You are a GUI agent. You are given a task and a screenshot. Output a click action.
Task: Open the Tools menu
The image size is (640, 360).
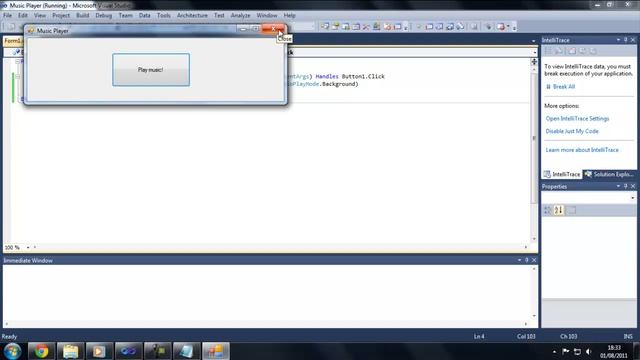pyautogui.click(x=163, y=16)
